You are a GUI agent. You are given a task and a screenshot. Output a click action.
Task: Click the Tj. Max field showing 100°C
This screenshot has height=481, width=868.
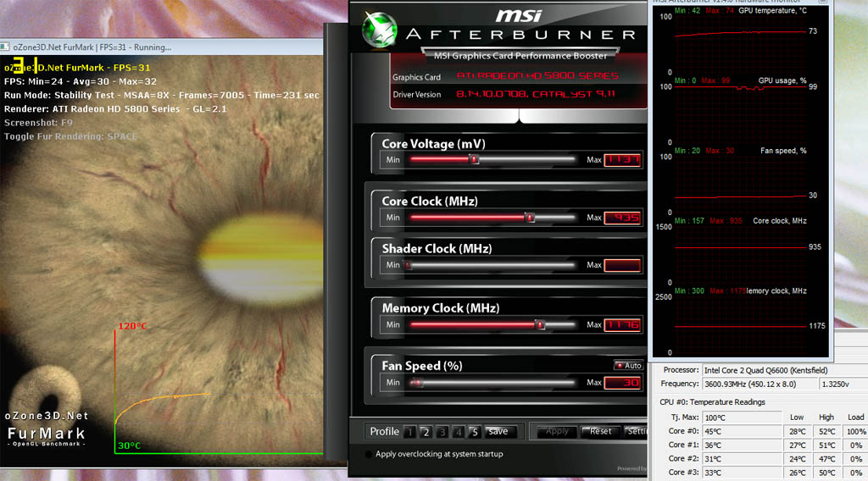(x=742, y=417)
